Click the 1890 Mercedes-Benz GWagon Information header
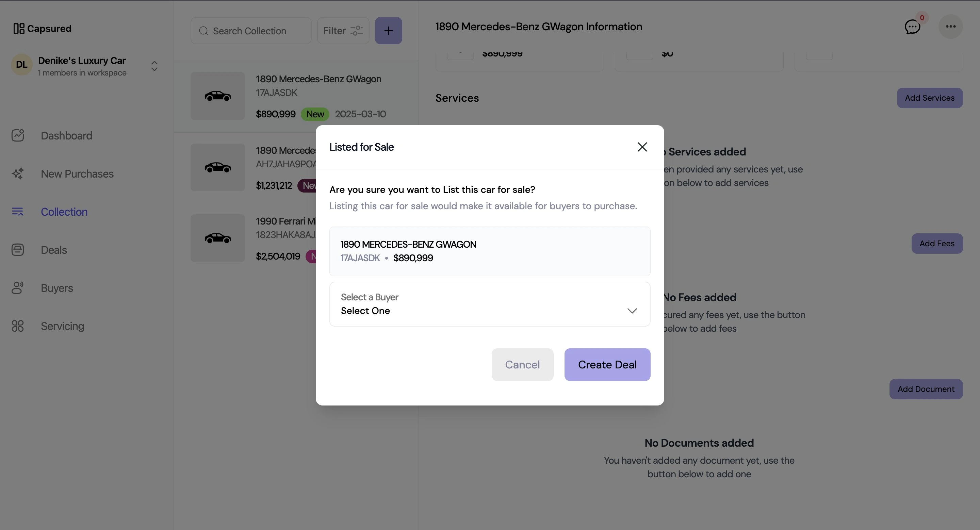 539,27
